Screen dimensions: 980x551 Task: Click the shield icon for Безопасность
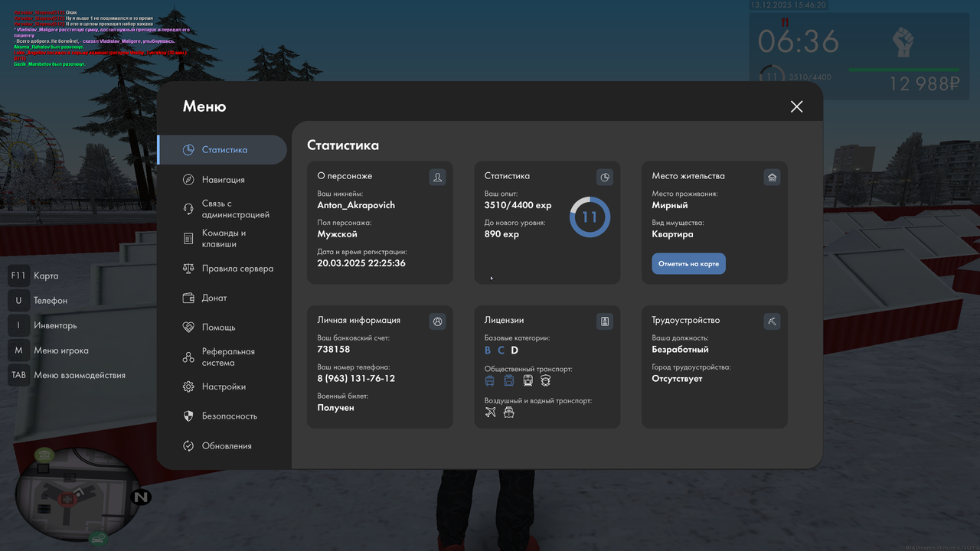tap(188, 416)
